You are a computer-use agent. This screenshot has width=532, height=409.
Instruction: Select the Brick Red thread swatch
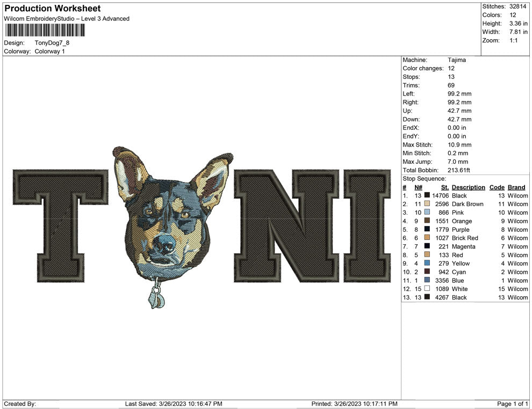pos(427,238)
